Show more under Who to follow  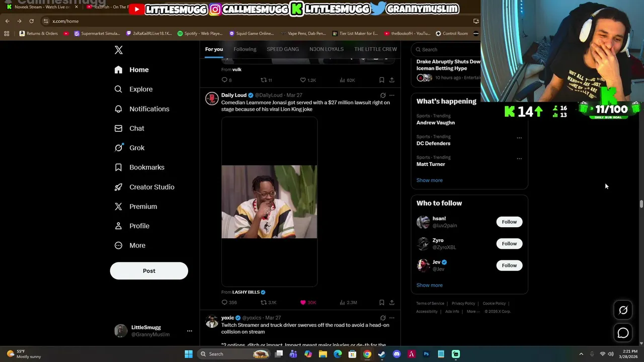[x=430, y=285]
